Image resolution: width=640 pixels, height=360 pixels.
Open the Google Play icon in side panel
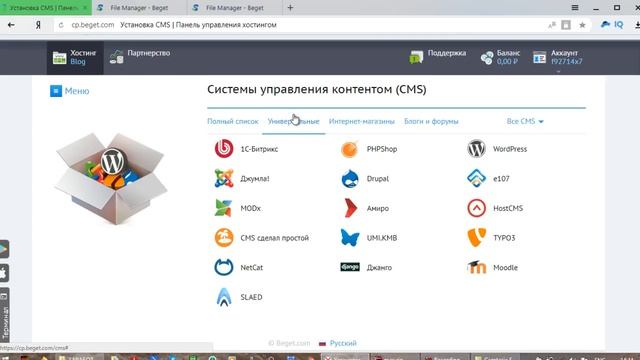(x=4, y=249)
